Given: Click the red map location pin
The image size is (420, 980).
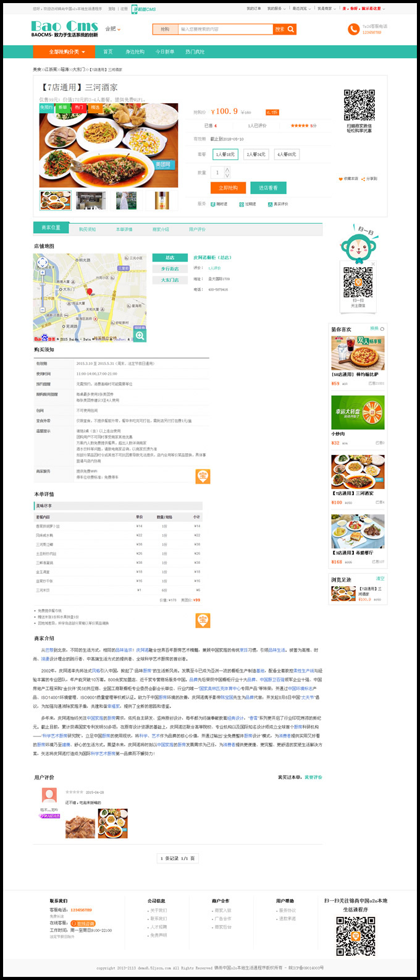Looking at the screenshot, I should click(89, 292).
